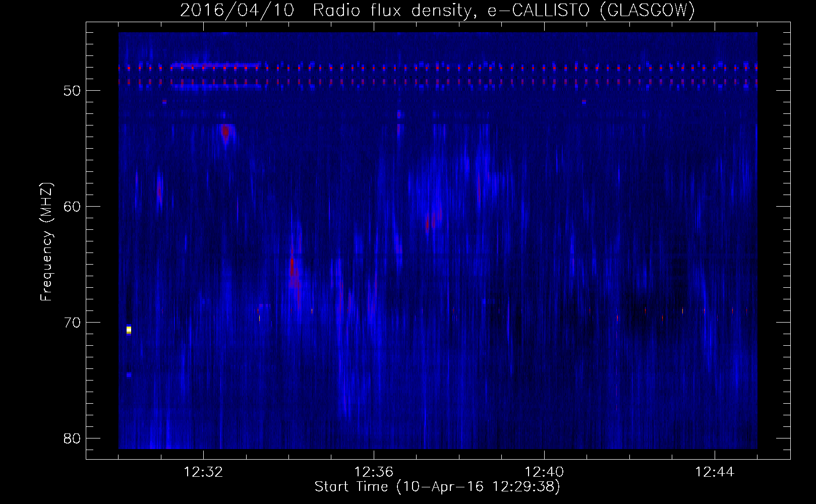Click the bright yellow-white spot near 70 MHz
816x504 pixels.
tap(129, 330)
